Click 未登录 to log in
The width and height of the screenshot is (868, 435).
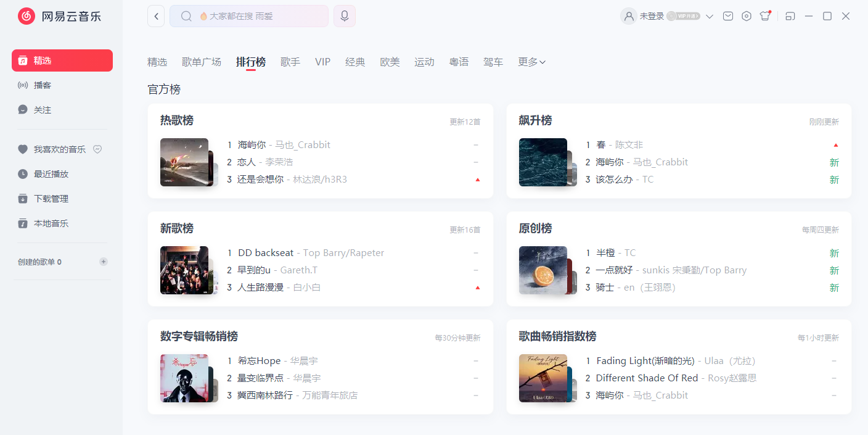coord(652,16)
